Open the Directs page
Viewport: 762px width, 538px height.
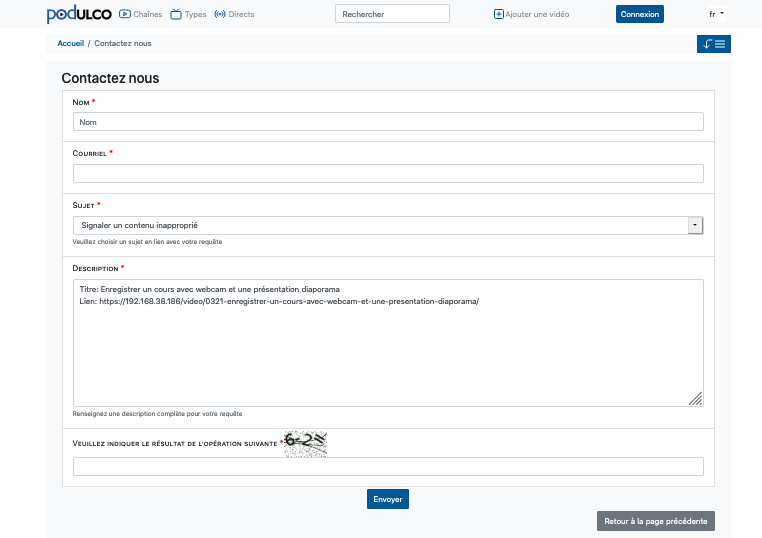(234, 14)
